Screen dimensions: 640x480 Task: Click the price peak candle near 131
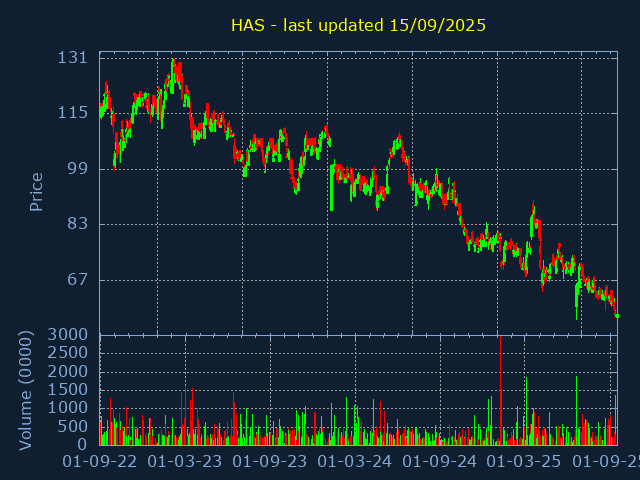pyautogui.click(x=173, y=76)
